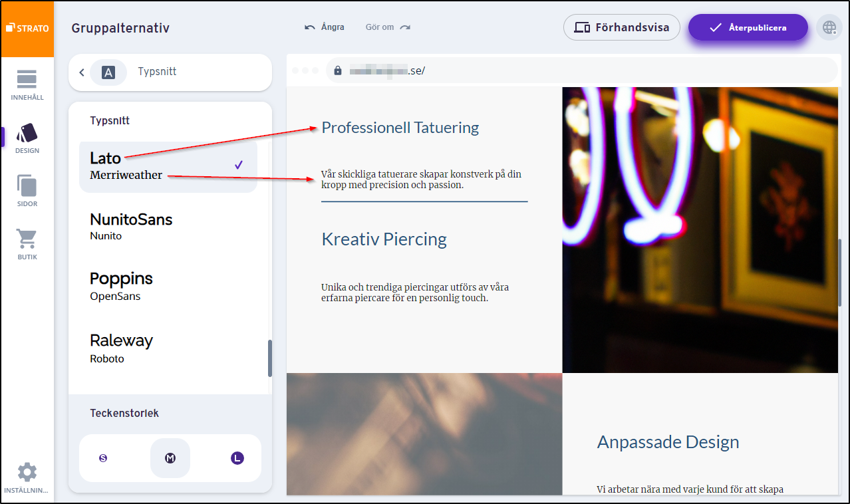Open the Sidor pages panel
Viewport: 850px width, 504px height.
(27, 191)
